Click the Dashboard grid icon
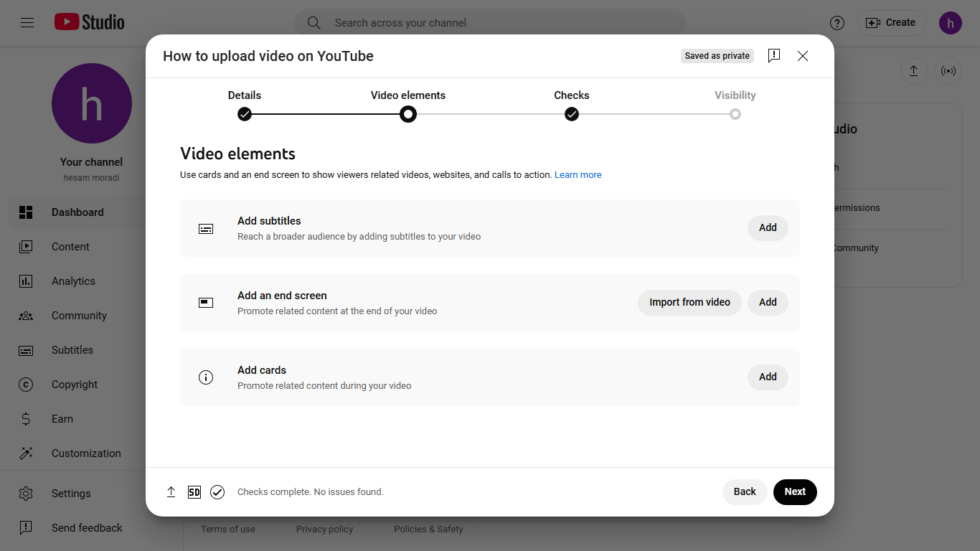The height and width of the screenshot is (551, 980). tap(26, 212)
